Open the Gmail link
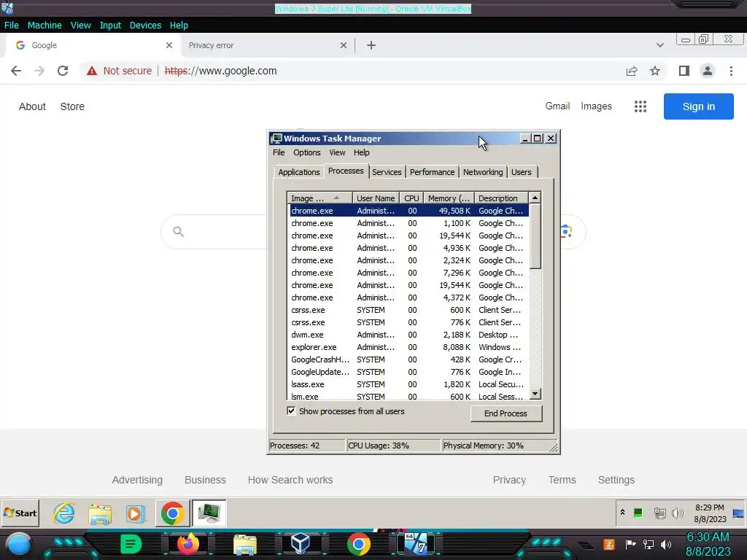The height and width of the screenshot is (560, 747). [557, 106]
